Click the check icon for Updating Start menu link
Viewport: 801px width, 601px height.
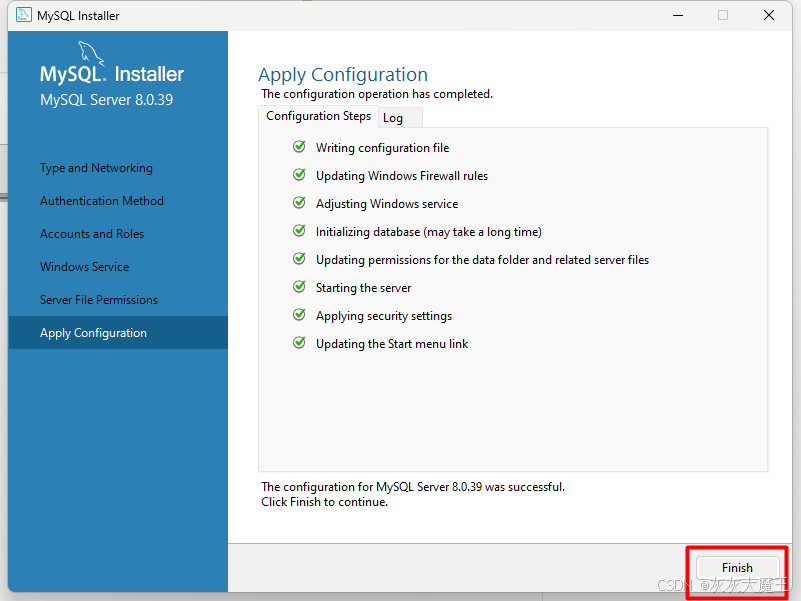pyautogui.click(x=299, y=343)
